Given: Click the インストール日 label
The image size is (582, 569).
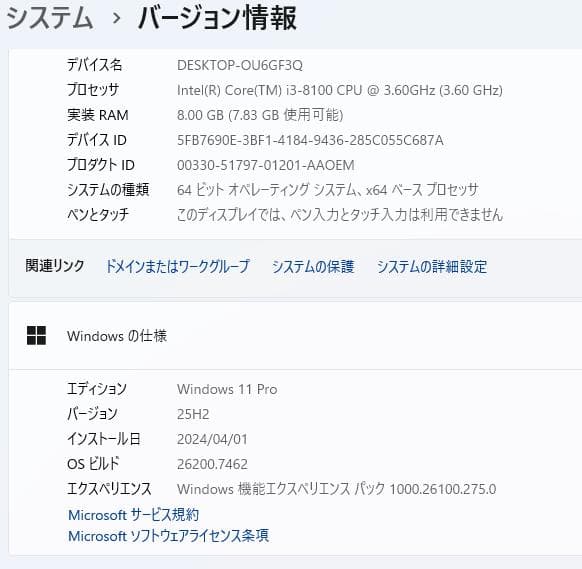Looking at the screenshot, I should pyautogui.click(x=104, y=439).
